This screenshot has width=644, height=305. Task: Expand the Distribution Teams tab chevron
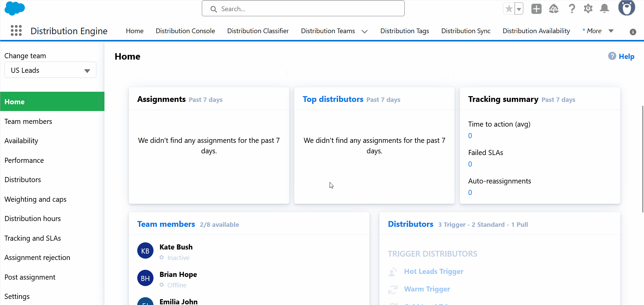(x=364, y=31)
